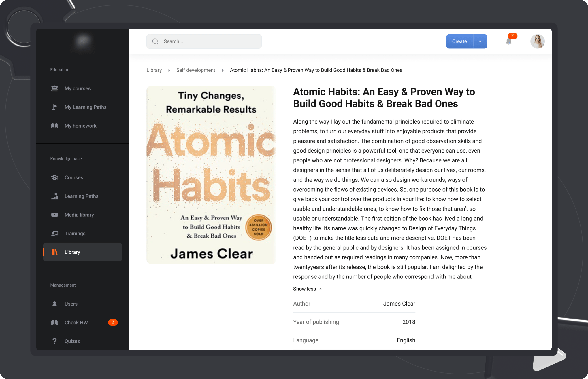Open the Trainings menu item
Screen dimensions: 588x379
[82, 234]
